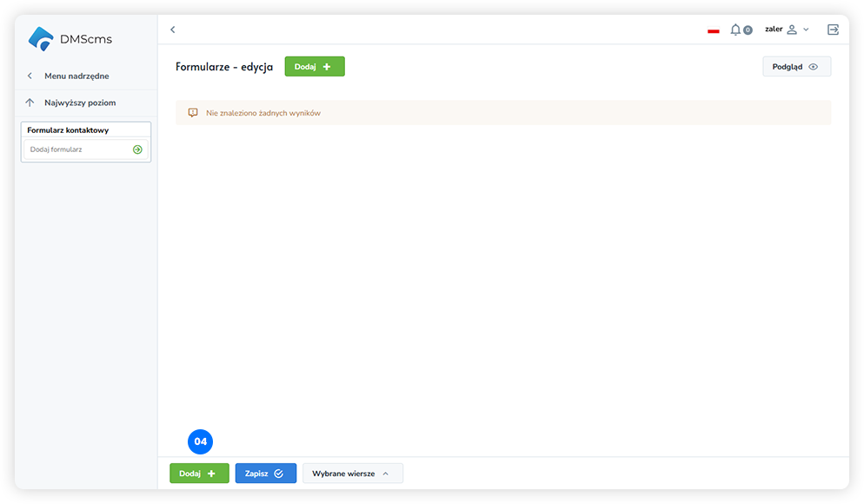This screenshot has height=504, width=864.
Task: Click the back chevron above page title
Action: [x=172, y=30]
